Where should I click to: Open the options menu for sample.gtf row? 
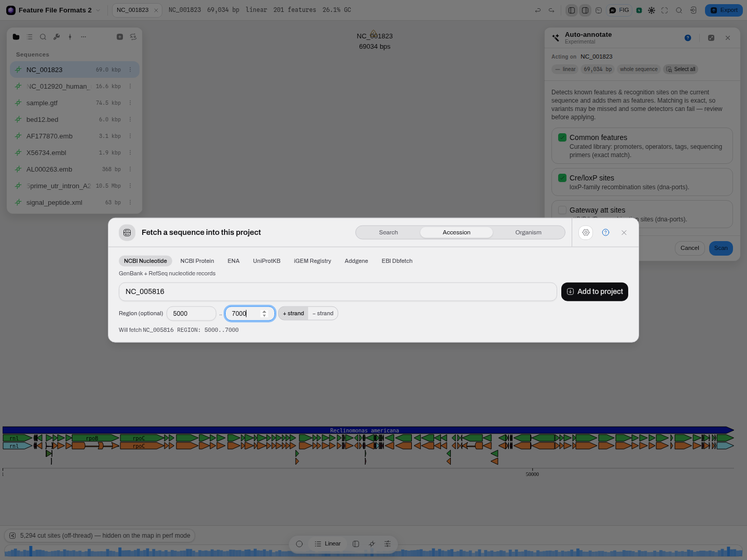[130, 103]
